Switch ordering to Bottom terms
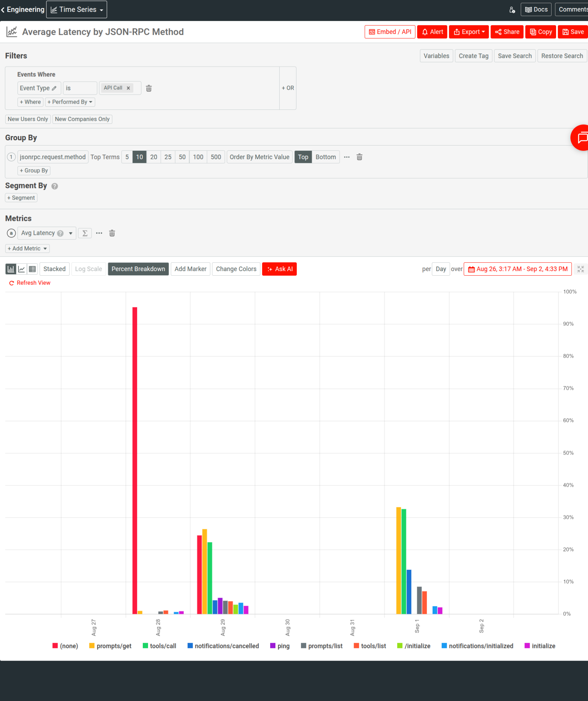Image resolution: width=588 pixels, height=701 pixels. pos(326,157)
